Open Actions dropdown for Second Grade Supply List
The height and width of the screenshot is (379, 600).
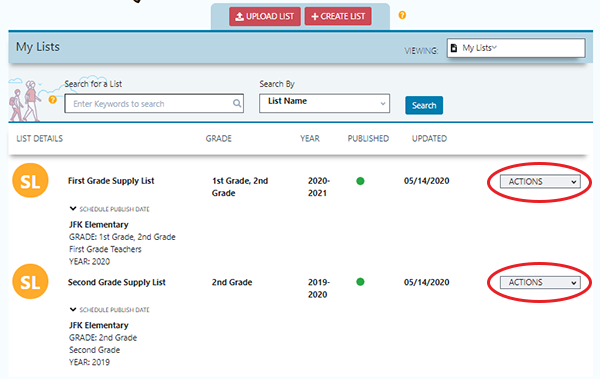(x=540, y=283)
